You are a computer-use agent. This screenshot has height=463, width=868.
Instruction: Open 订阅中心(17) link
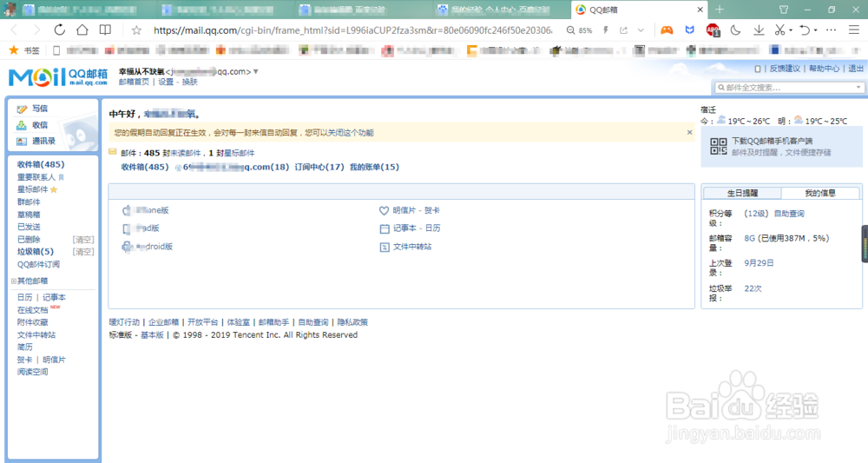pyautogui.click(x=319, y=167)
